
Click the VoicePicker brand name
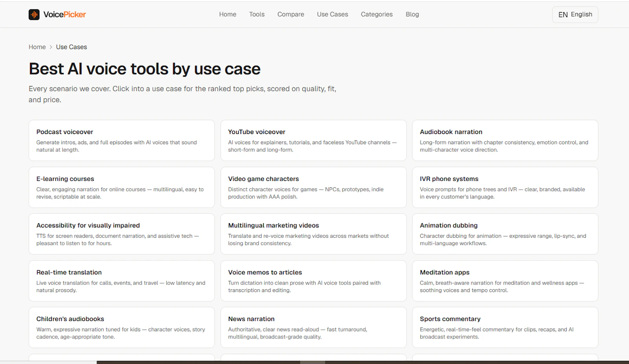pos(64,15)
